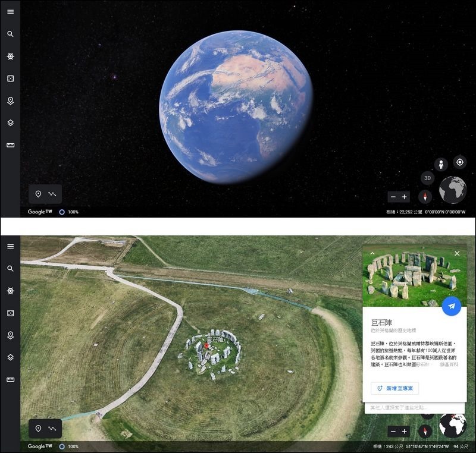Viewport: 476px width, 453px height.
Task: Toggle the 3D view button in the space view
Action: point(427,178)
